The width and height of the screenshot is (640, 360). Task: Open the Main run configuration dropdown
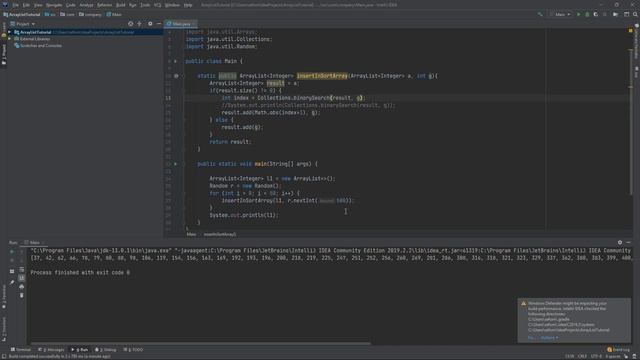(x=560, y=14)
